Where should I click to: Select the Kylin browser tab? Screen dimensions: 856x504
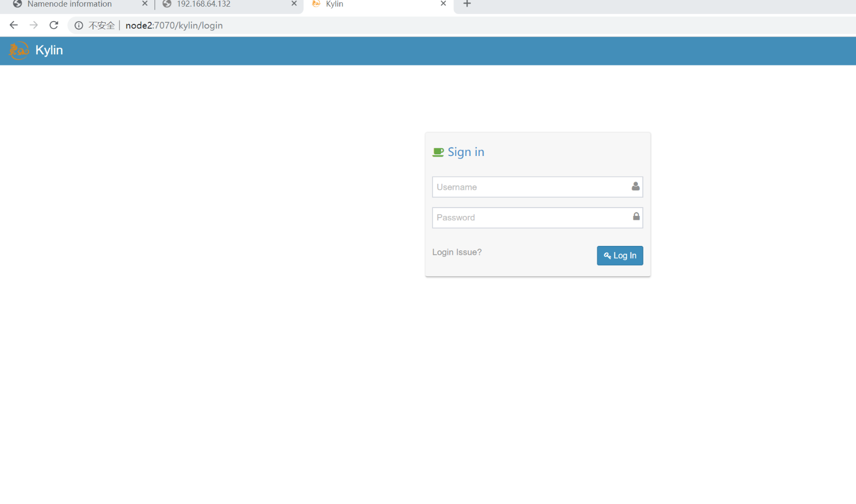click(x=379, y=4)
